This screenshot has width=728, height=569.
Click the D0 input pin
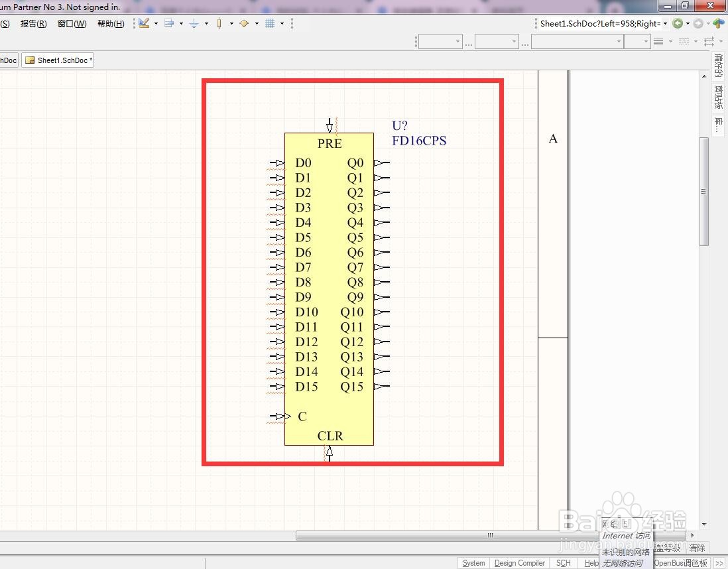[277, 163]
